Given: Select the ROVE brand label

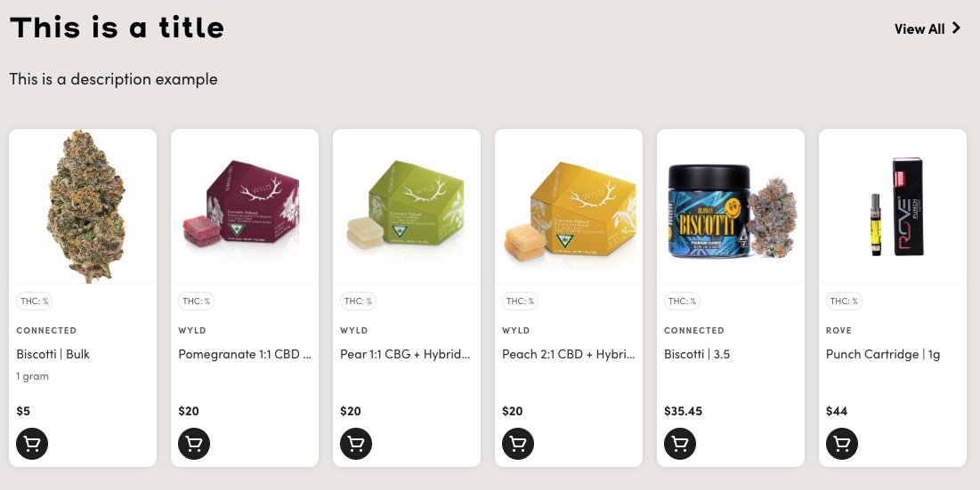Looking at the screenshot, I should pyautogui.click(x=838, y=330).
